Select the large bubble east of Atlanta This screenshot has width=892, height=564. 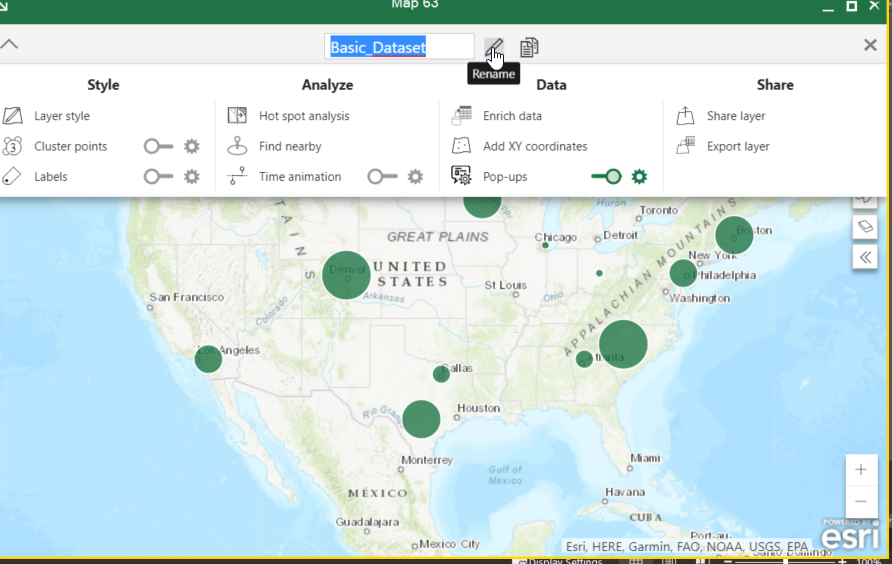click(623, 344)
